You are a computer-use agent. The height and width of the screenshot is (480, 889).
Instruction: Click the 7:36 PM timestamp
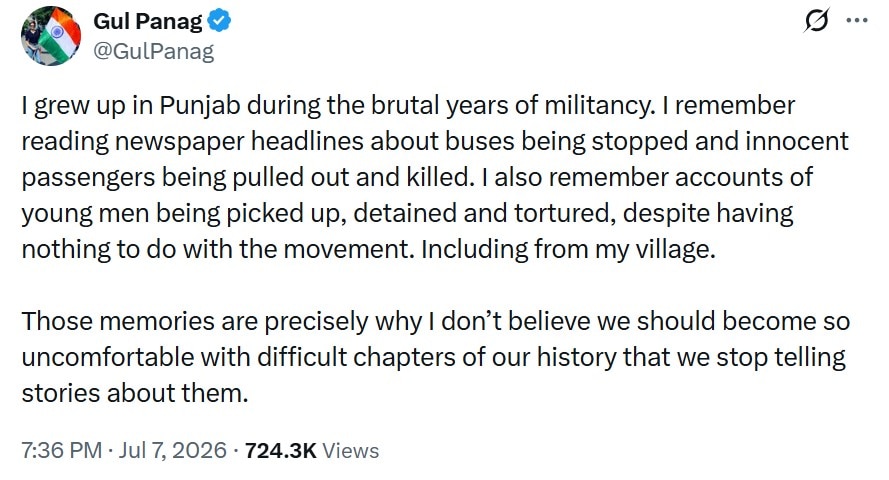[62, 451]
